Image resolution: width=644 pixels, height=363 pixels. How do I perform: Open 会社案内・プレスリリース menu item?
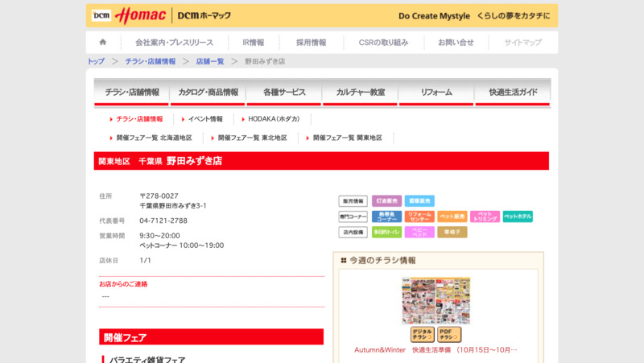(174, 43)
